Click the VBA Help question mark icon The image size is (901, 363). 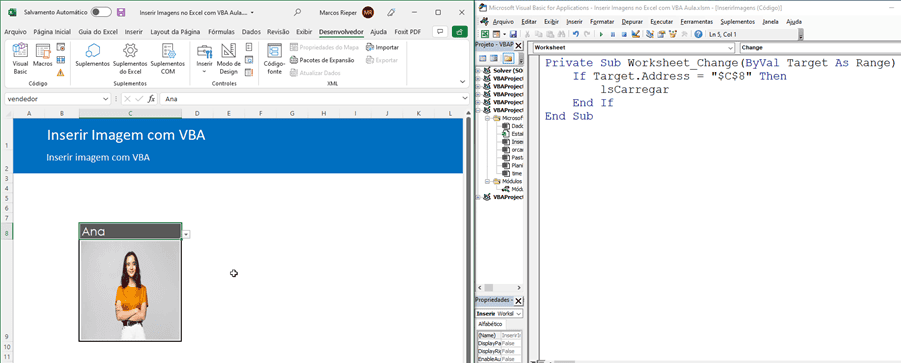click(x=698, y=34)
